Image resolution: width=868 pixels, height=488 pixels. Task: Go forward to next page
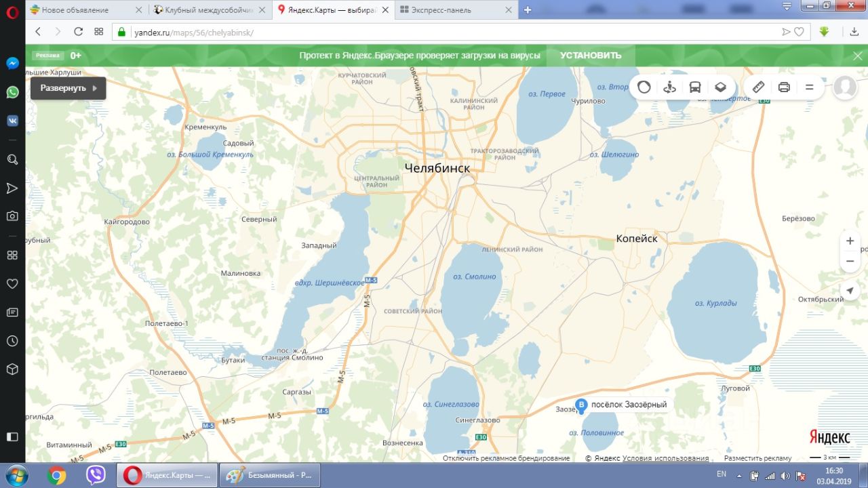[x=58, y=32]
